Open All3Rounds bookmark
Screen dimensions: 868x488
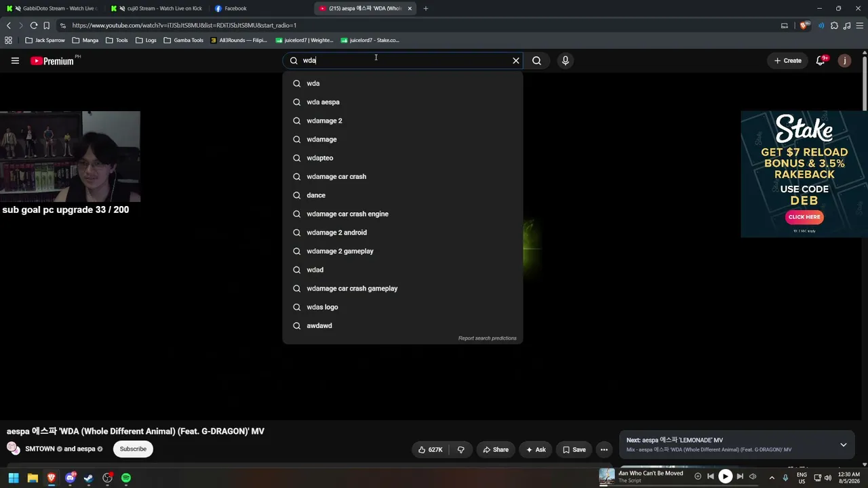239,40
